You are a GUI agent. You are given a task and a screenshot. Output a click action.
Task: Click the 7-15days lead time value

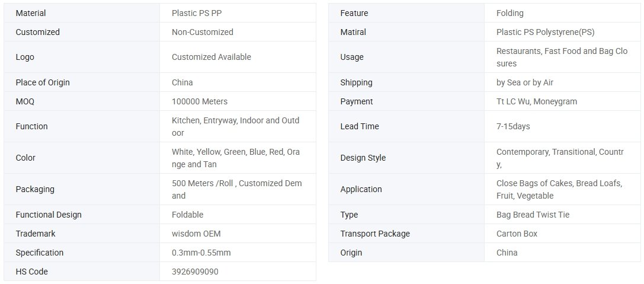[x=514, y=127]
